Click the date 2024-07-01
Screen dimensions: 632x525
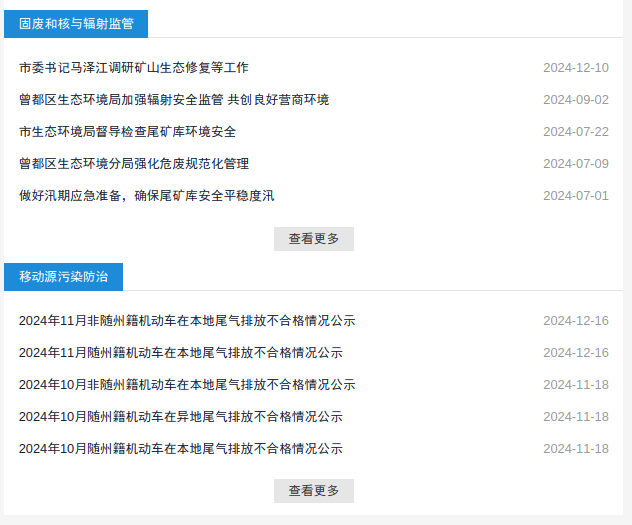tap(576, 196)
